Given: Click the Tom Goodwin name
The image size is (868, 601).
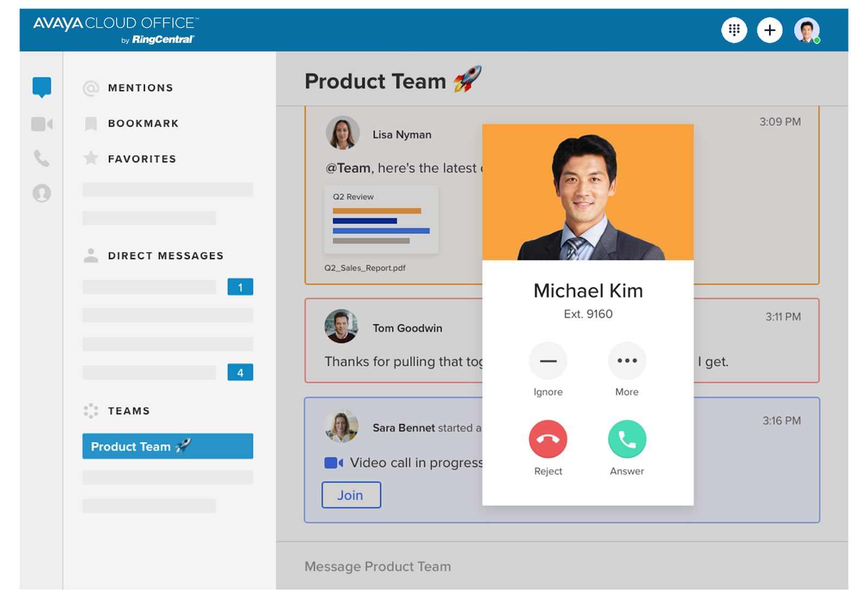Looking at the screenshot, I should pyautogui.click(x=407, y=328).
